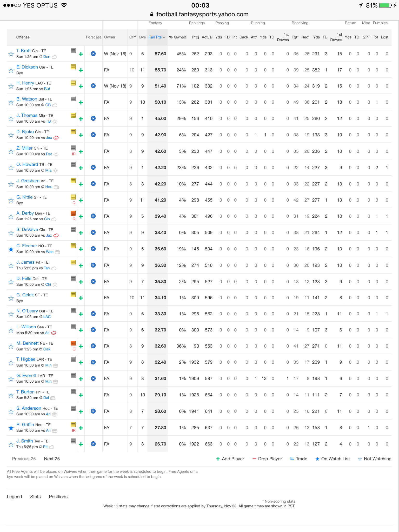
Task: Open the yellow player notes for R. Griffin
Action: [x=73, y=425]
